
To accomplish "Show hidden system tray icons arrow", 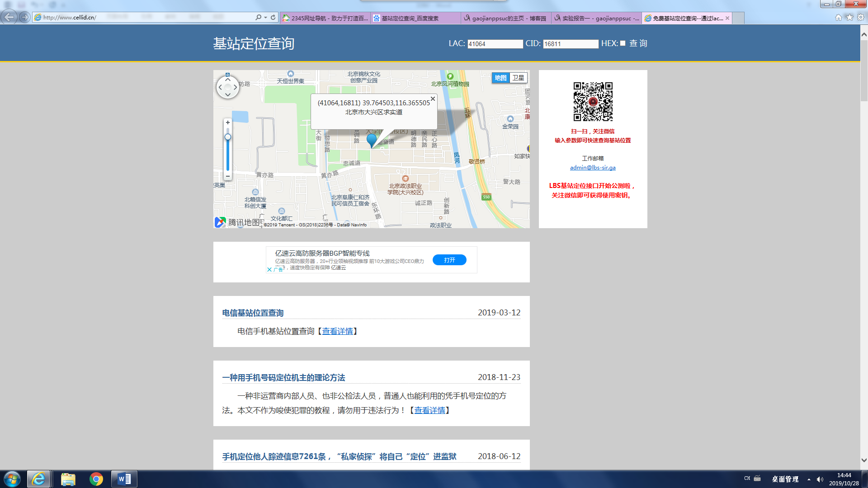I will tap(809, 479).
